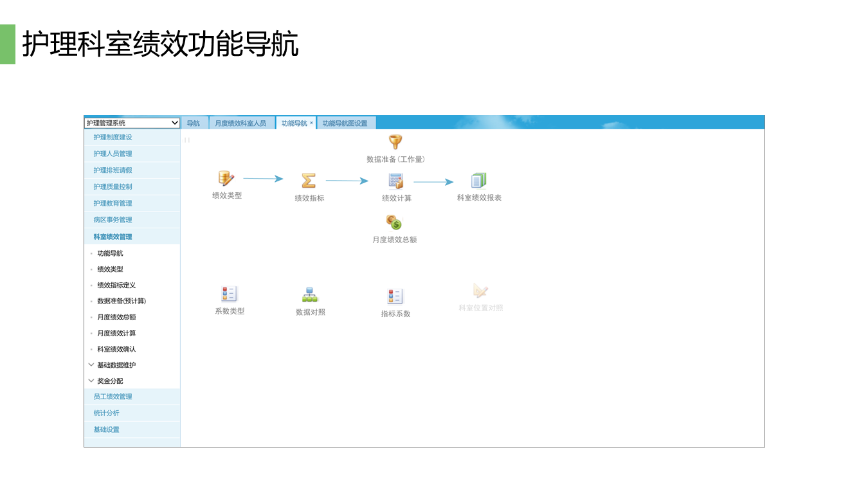Open the 科室绩效报表 report icon
This screenshot has height=488, width=868.
tap(479, 180)
